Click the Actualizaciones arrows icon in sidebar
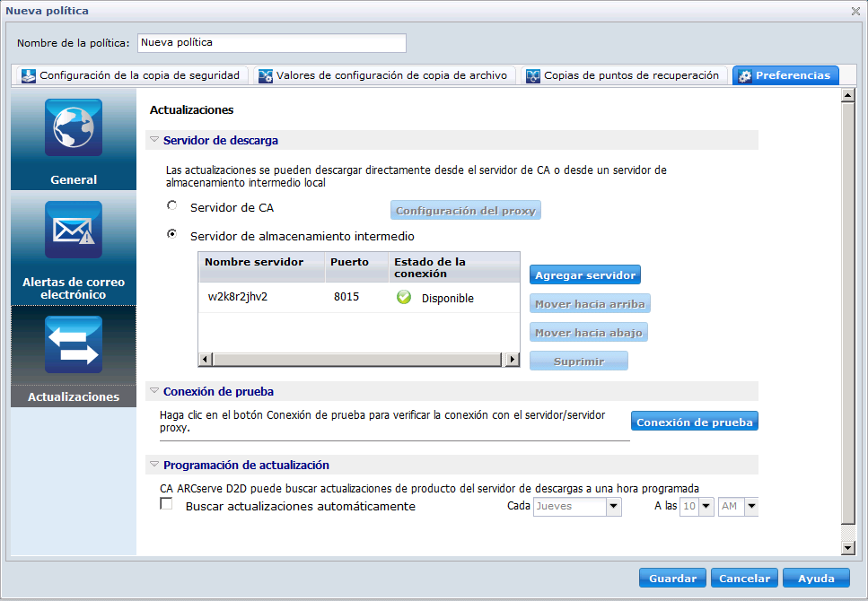The image size is (868, 601). coord(73,344)
